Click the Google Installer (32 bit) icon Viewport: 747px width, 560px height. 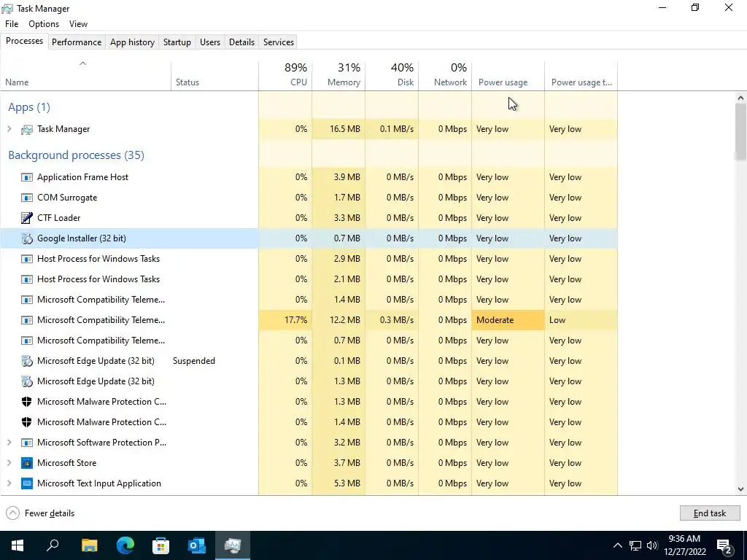click(x=27, y=238)
